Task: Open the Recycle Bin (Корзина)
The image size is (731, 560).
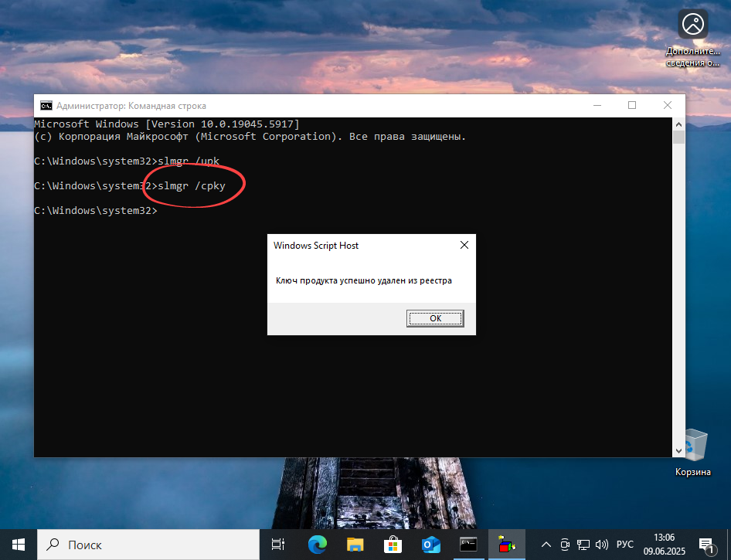Action: click(692, 442)
